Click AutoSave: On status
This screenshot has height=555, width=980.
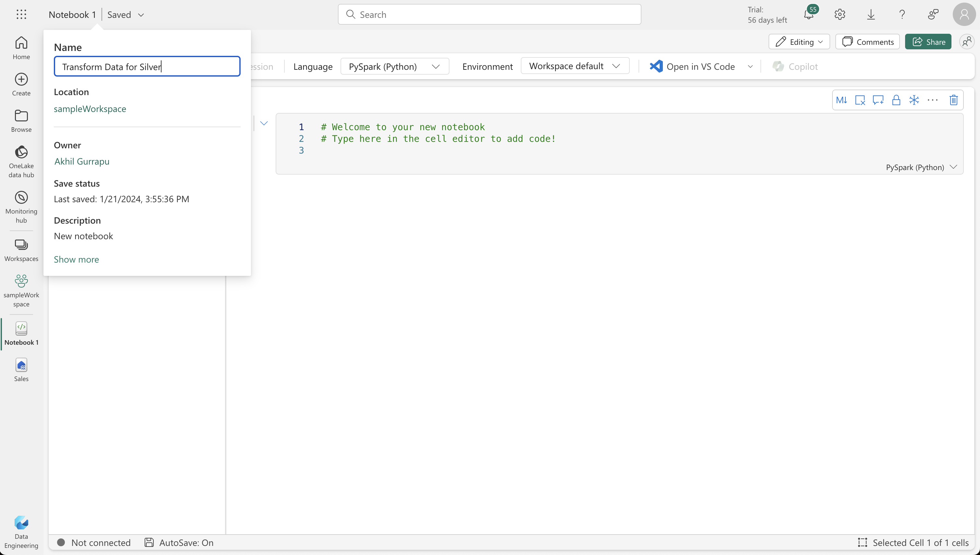click(179, 542)
